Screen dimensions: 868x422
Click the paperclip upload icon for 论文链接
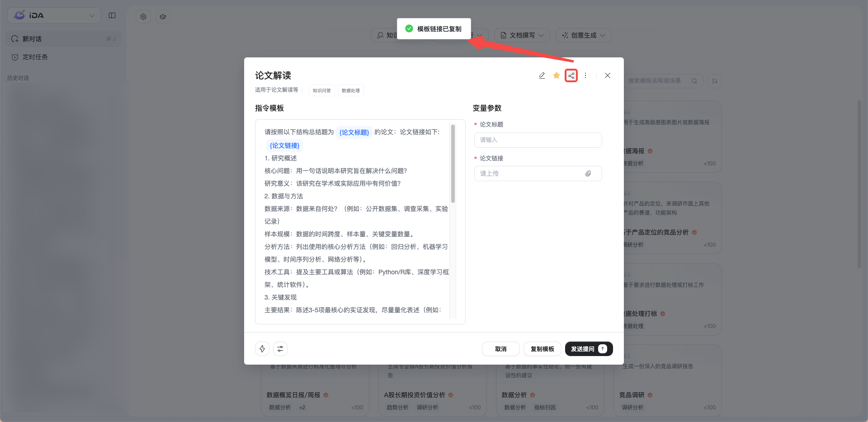pos(588,173)
